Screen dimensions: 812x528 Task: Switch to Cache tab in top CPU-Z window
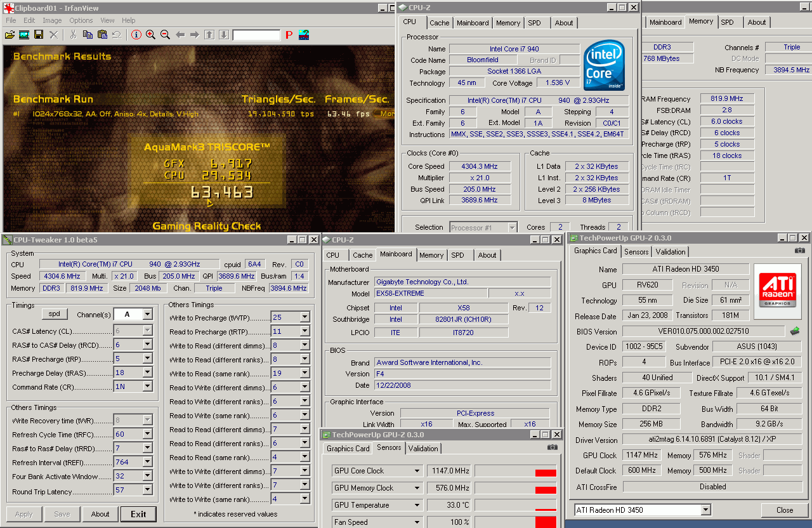439,23
